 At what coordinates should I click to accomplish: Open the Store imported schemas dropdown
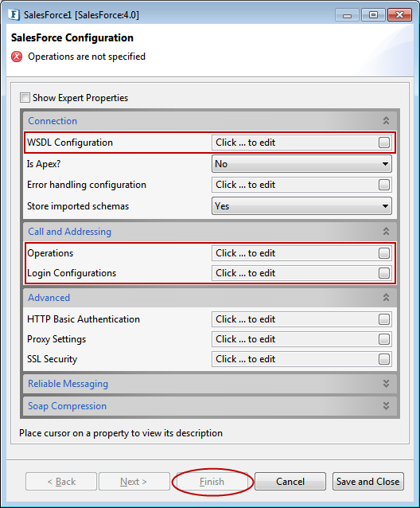[x=301, y=206]
